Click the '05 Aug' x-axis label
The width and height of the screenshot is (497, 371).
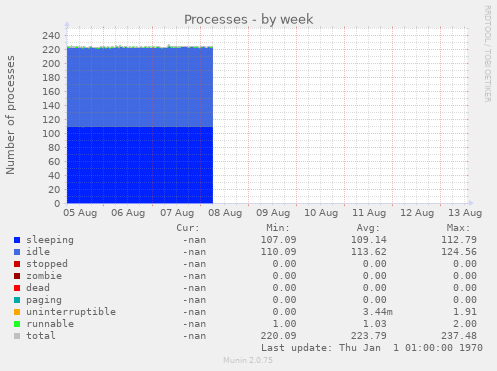[x=80, y=213]
